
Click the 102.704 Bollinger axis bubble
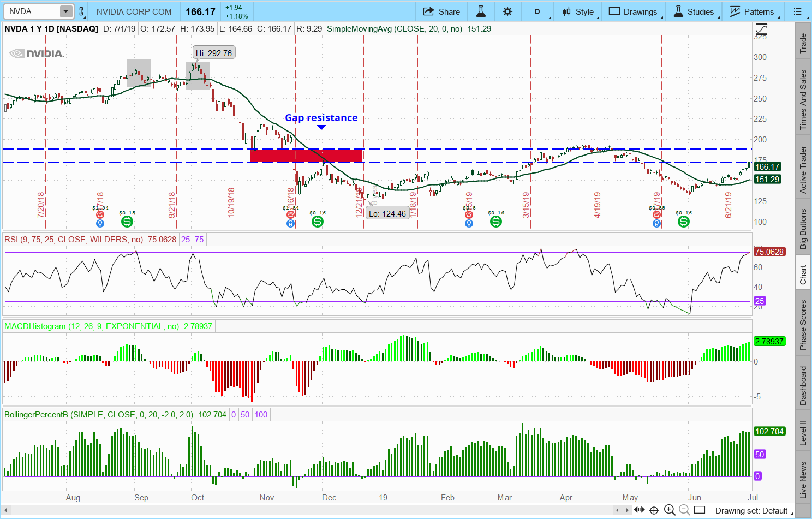click(769, 431)
